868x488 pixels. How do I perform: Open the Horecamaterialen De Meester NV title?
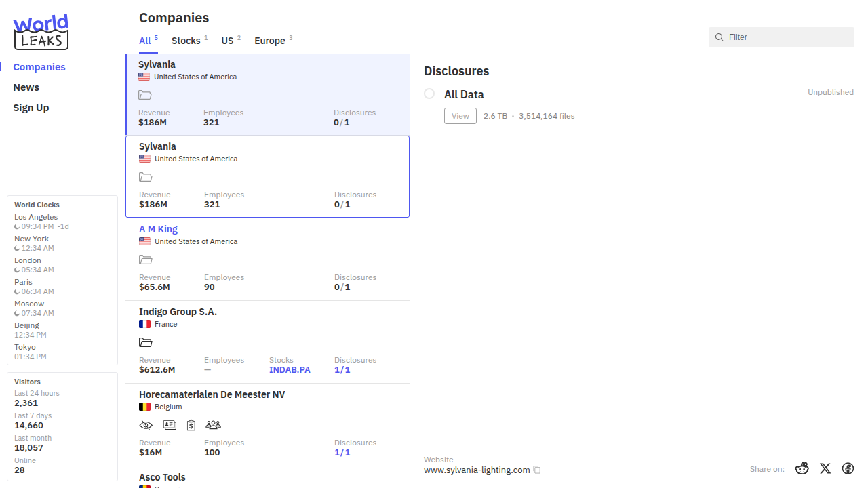coord(212,394)
